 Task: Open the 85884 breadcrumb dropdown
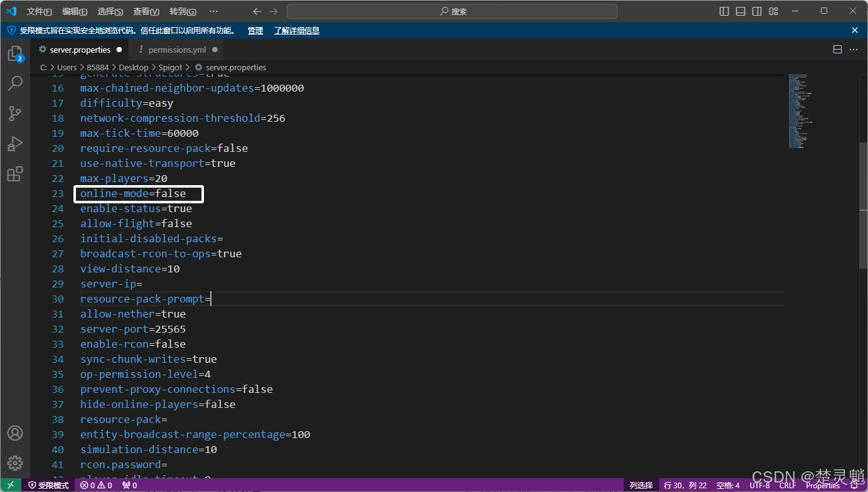(x=97, y=67)
